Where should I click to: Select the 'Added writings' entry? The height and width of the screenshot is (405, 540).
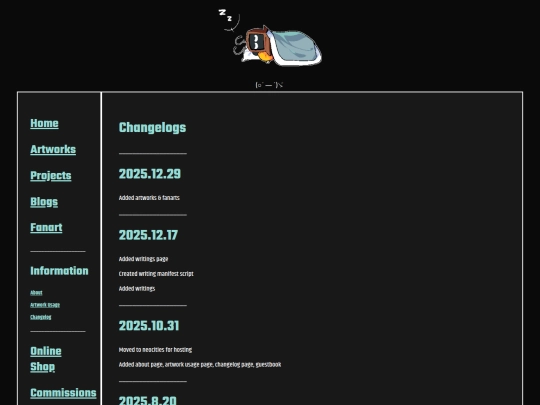coord(137,289)
